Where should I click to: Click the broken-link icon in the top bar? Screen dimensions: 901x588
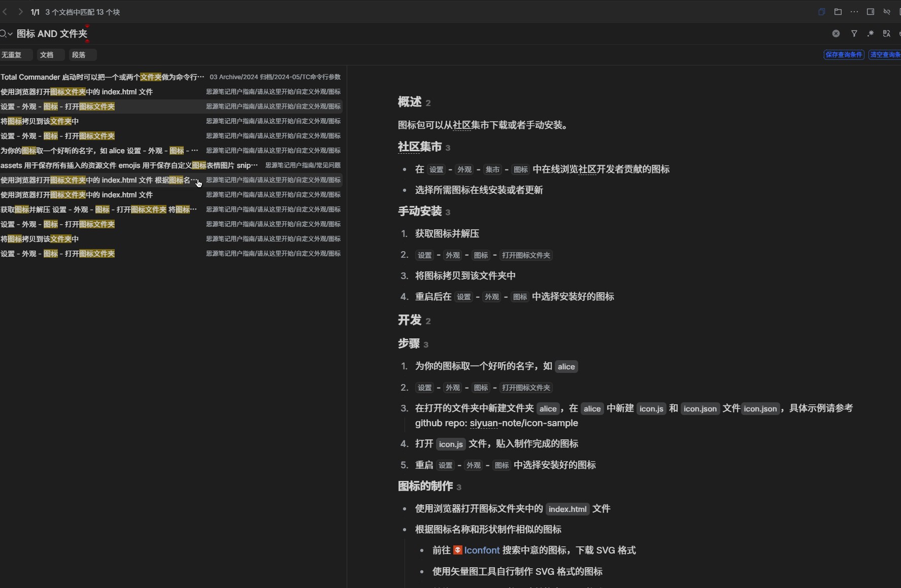tap(887, 12)
